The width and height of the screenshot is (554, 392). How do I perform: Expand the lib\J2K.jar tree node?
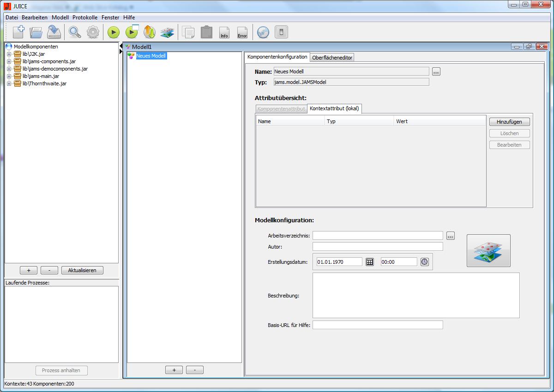pyautogui.click(x=9, y=54)
